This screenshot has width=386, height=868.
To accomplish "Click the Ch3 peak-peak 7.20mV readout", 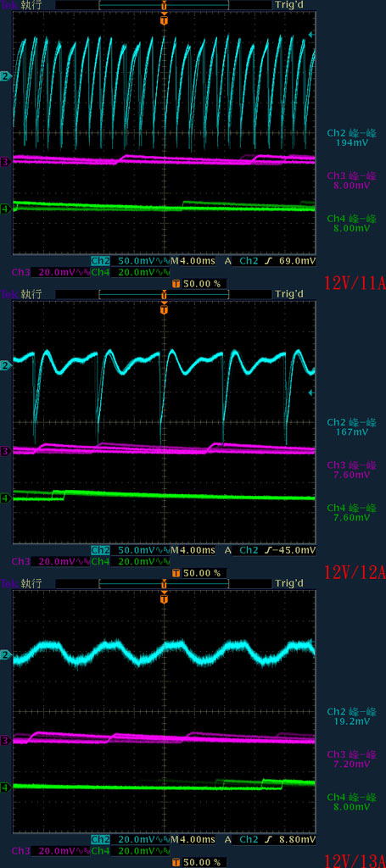I will pyautogui.click(x=352, y=759).
